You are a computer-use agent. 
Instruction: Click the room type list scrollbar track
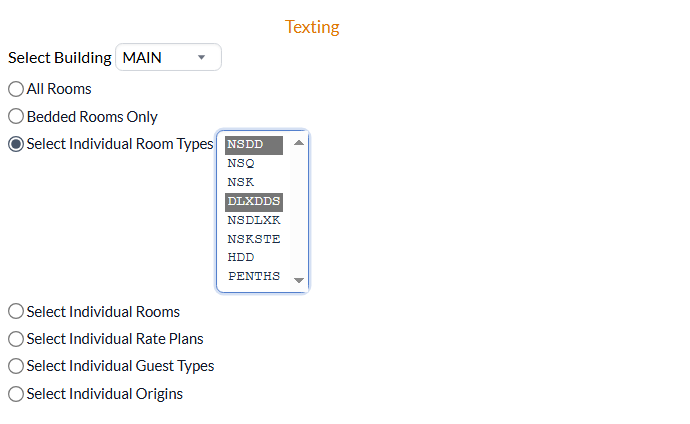tap(299, 211)
